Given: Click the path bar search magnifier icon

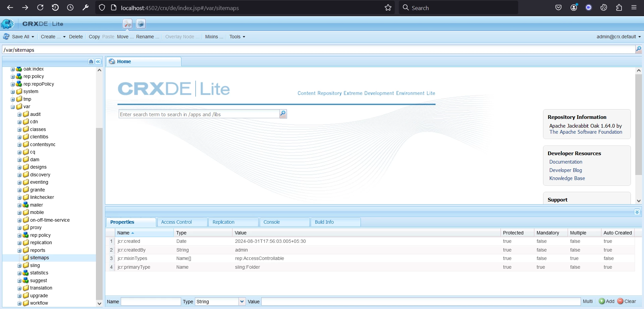Looking at the screenshot, I should (x=639, y=49).
